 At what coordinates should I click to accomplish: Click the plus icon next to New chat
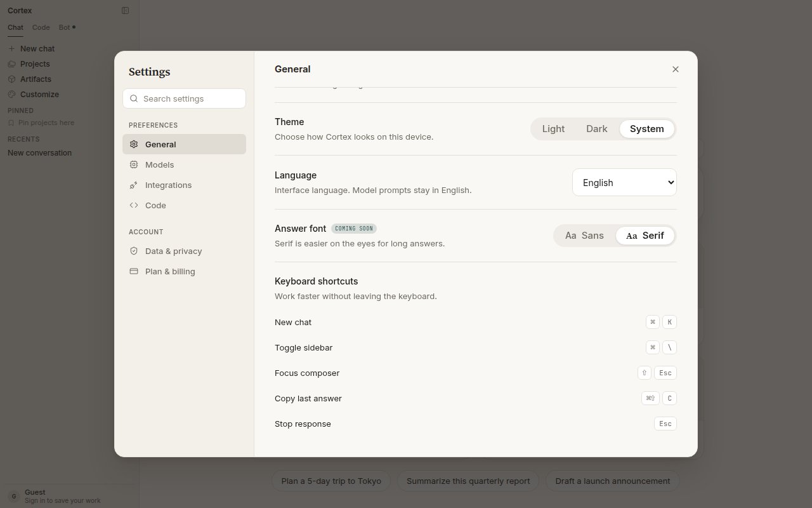point(11,48)
